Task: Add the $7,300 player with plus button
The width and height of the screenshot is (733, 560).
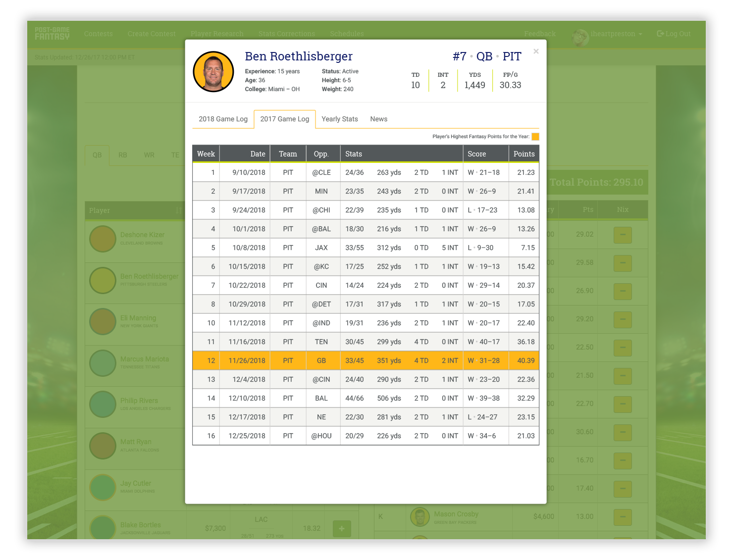Action: point(342,528)
